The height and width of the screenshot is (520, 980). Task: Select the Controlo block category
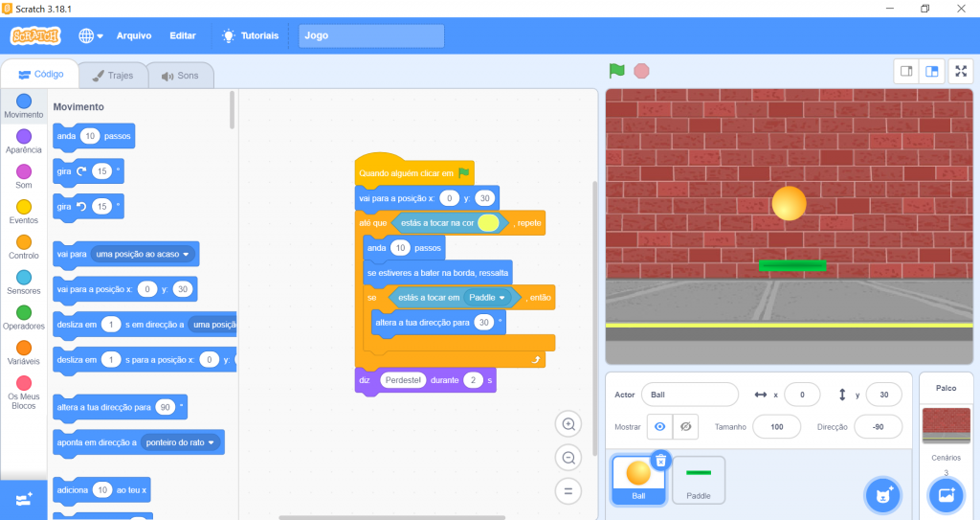point(24,247)
